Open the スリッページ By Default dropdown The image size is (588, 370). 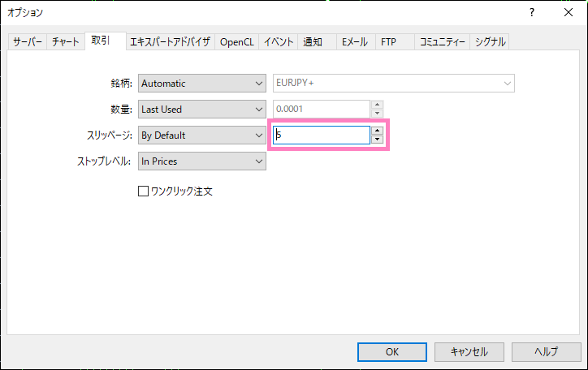tap(202, 135)
